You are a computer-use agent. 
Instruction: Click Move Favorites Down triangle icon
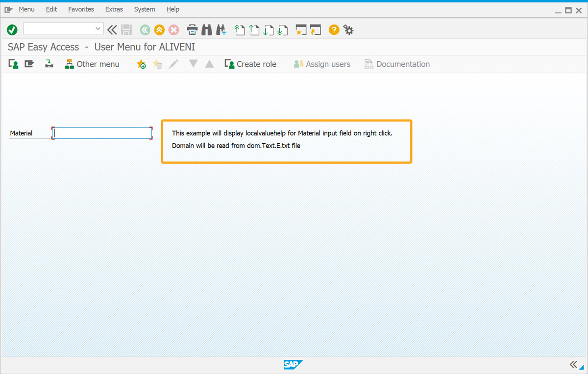(x=194, y=64)
